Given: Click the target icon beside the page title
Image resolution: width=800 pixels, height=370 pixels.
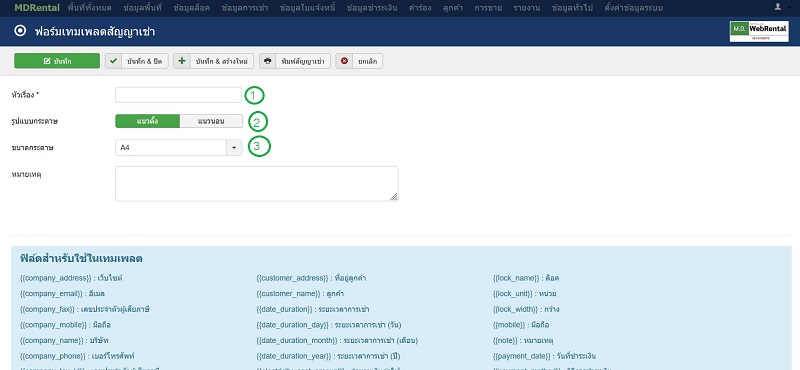Looking at the screenshot, I should pos(20,31).
